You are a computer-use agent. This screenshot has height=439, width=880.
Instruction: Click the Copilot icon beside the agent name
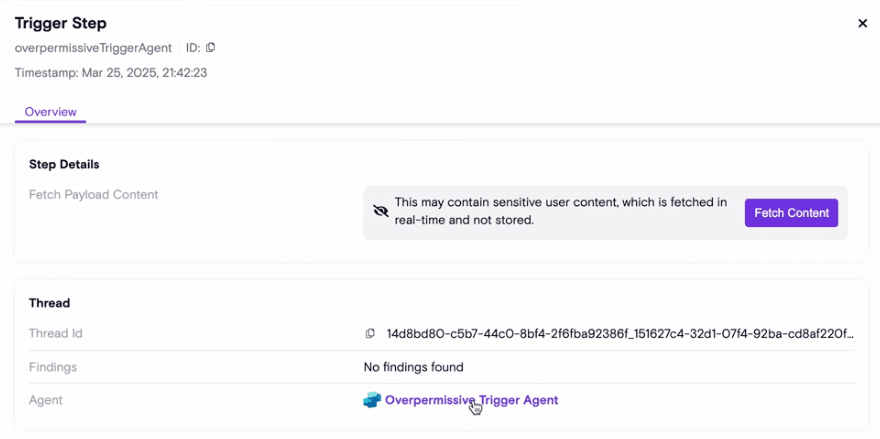tap(372, 400)
